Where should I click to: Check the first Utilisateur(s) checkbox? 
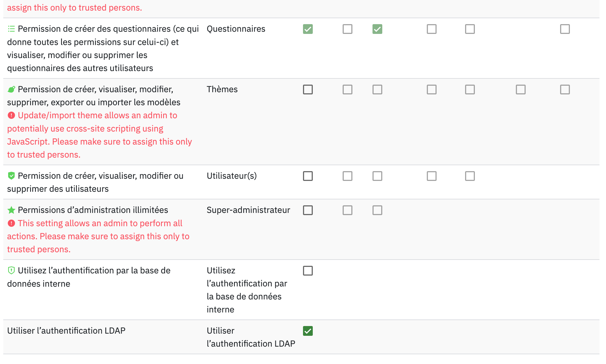[x=308, y=176]
